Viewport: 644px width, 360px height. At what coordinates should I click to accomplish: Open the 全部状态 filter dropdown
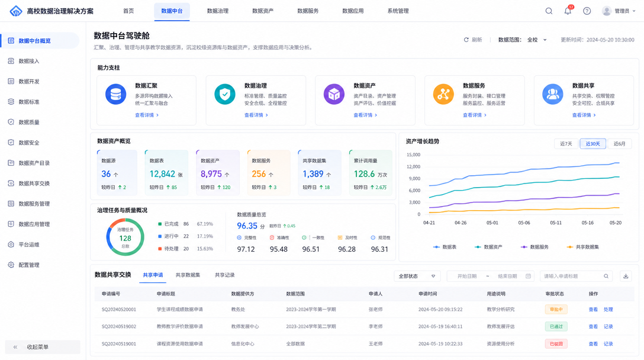[x=417, y=276]
